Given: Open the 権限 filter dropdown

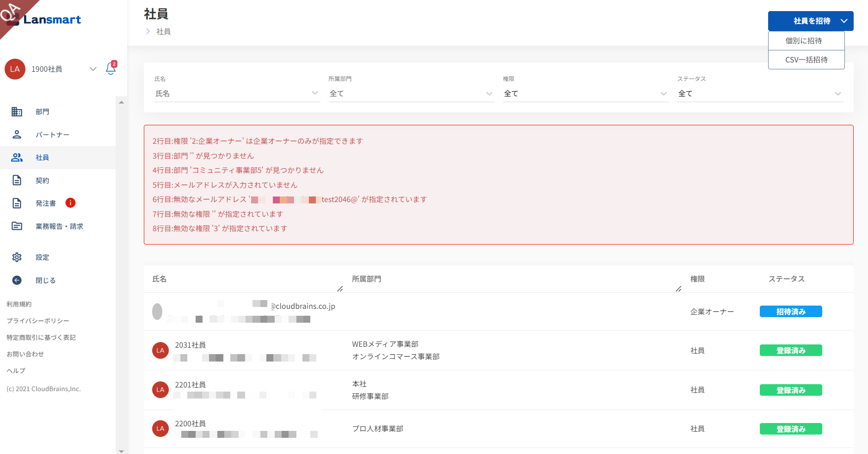Looking at the screenshot, I should click(x=586, y=93).
